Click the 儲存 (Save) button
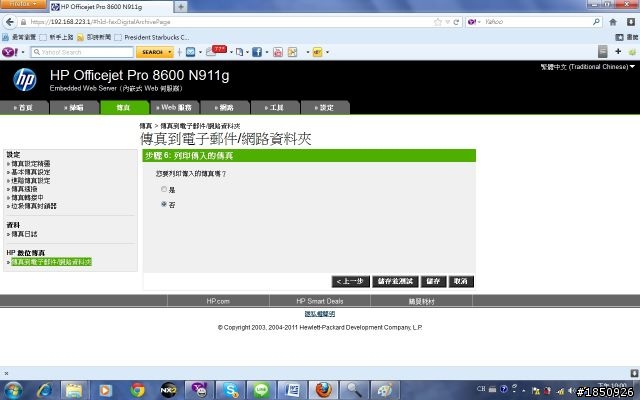The image size is (640, 400). pos(433,281)
